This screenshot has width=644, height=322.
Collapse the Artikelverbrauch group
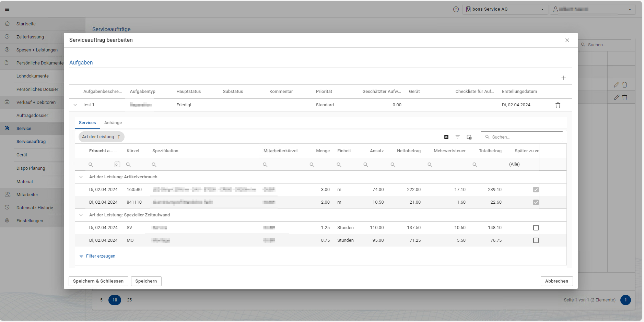81,177
